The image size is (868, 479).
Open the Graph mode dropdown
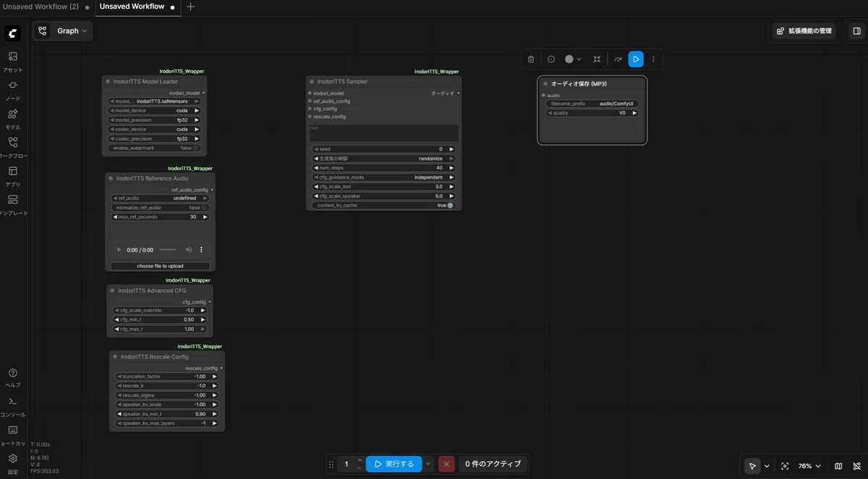pyautogui.click(x=63, y=31)
